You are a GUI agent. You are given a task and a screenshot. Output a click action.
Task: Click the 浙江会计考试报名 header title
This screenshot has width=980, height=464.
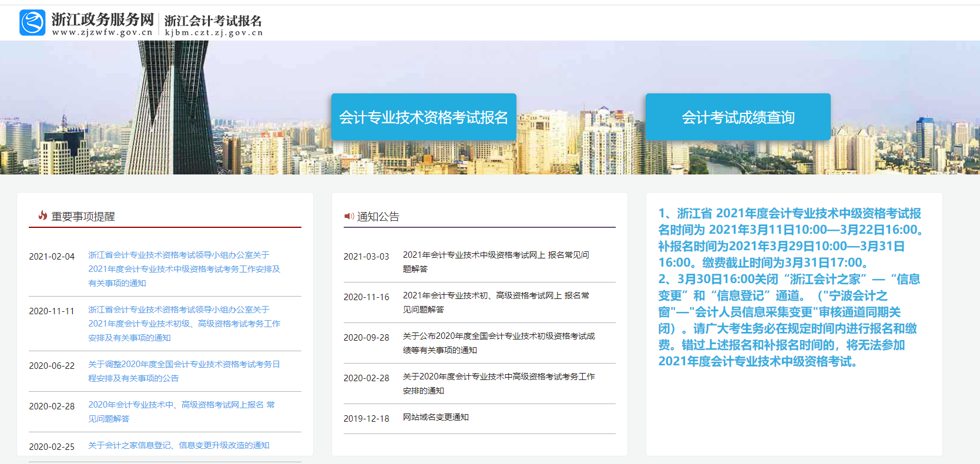(213, 21)
